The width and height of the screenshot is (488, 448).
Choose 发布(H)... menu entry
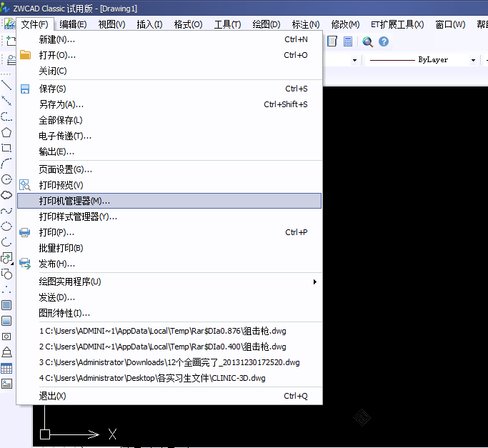click(x=169, y=264)
